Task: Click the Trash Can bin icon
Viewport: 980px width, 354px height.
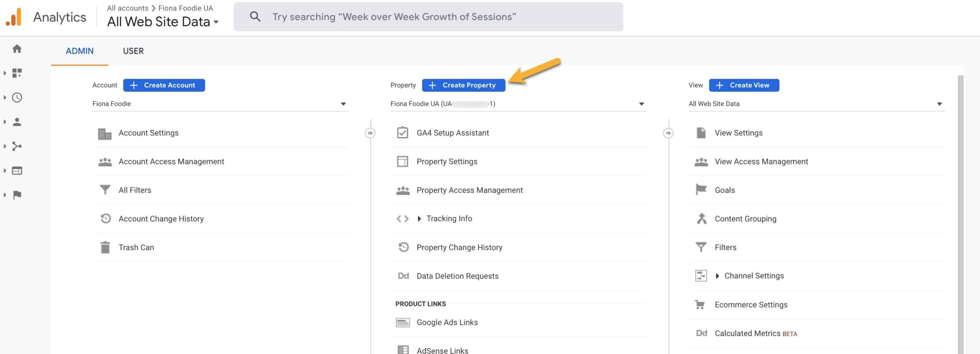Action: [x=105, y=247]
